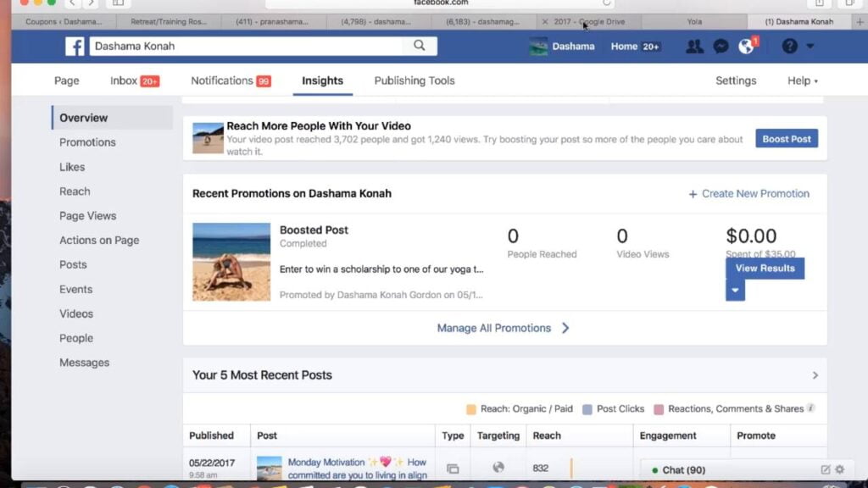The width and height of the screenshot is (868, 488).
Task: Click the Boost Post button
Action: point(786,139)
